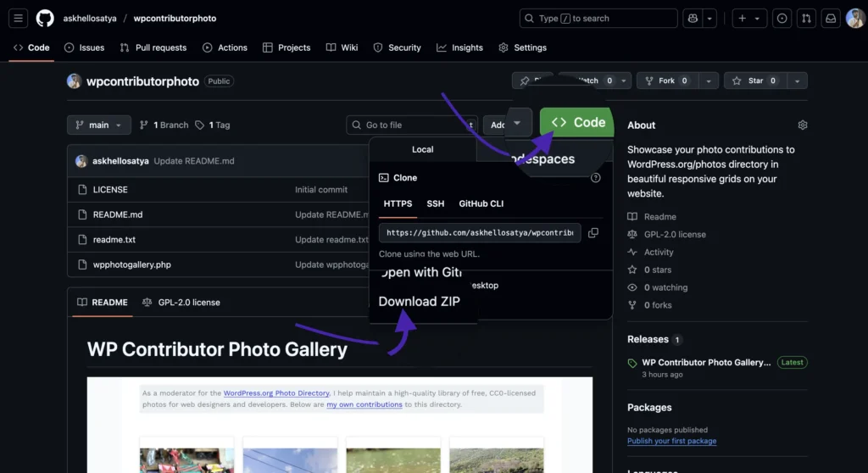The width and height of the screenshot is (868, 473).
Task: Open the notifications inbox icon
Action: [x=831, y=18]
